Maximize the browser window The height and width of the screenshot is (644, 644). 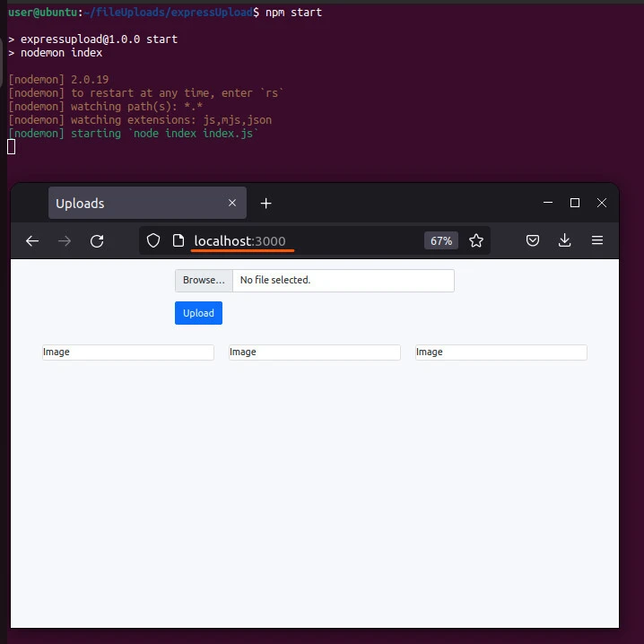point(575,203)
